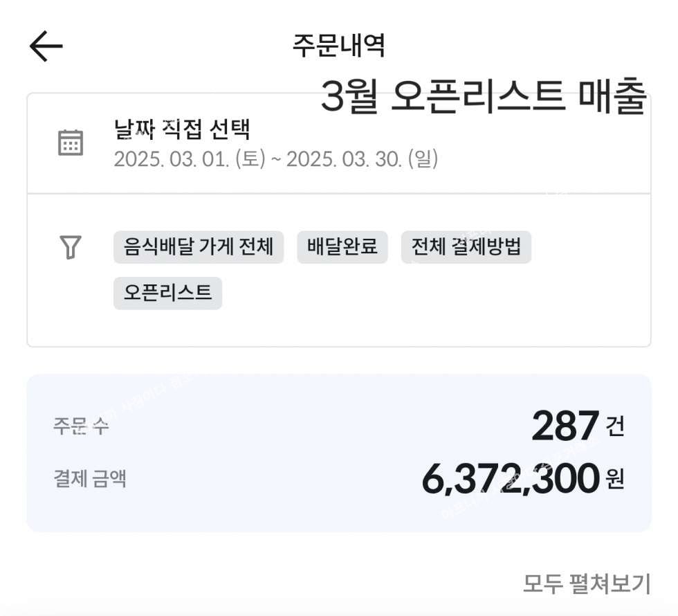Viewport: 678px width, 616px height.
Task: Click the 287 건 order count
Action: 578,426
